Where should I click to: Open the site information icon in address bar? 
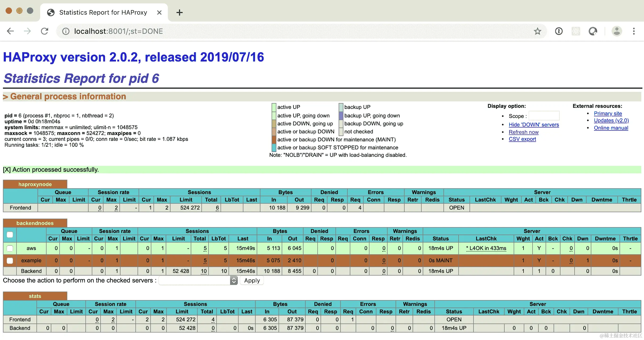(x=66, y=31)
